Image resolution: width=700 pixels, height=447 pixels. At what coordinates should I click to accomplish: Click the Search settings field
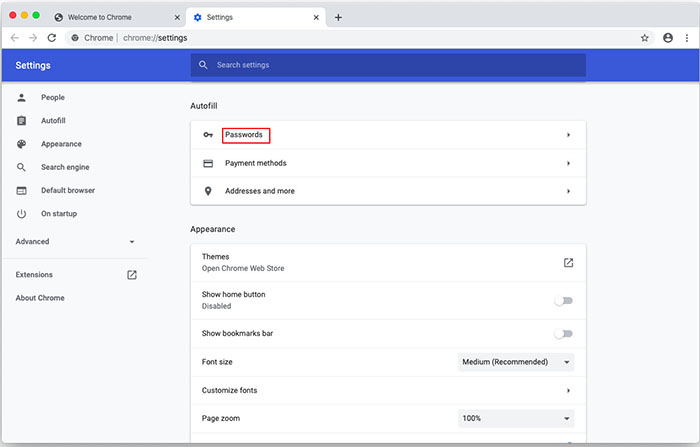coord(388,65)
